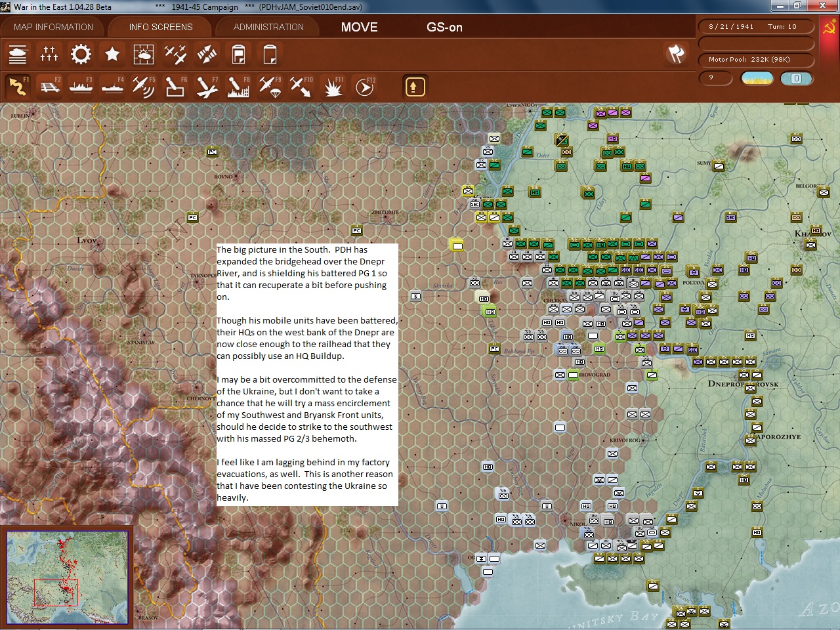Click the Zhitomir city label
The height and width of the screenshot is (630, 840).
385,213
